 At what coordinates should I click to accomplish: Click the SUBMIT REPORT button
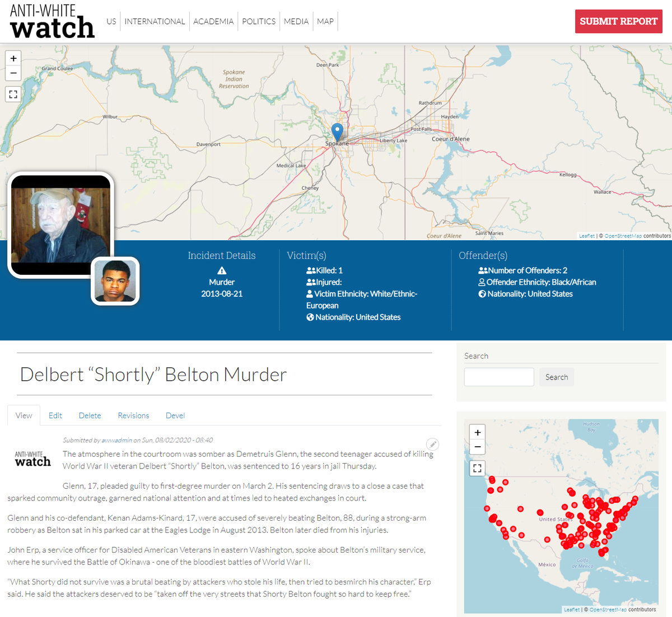[x=619, y=21]
